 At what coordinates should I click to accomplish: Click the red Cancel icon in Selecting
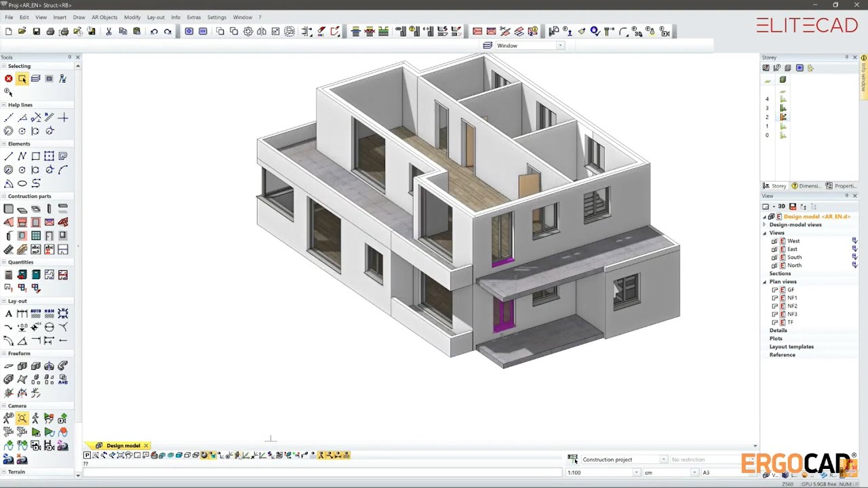[8, 79]
